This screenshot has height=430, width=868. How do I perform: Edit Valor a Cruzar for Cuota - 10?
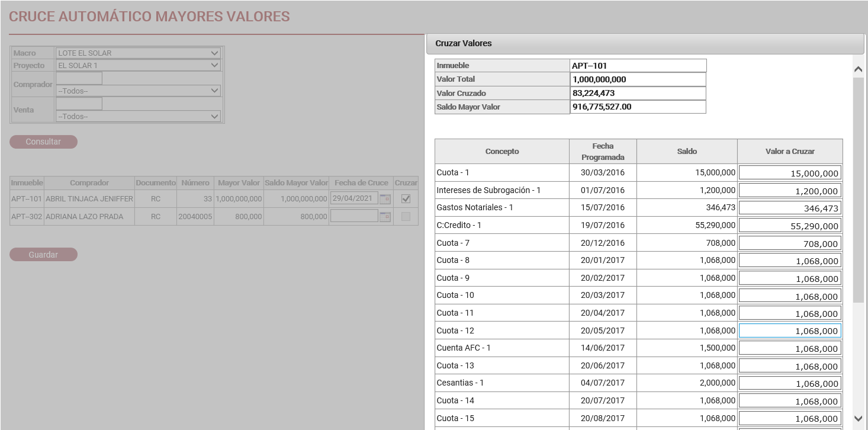(790, 296)
